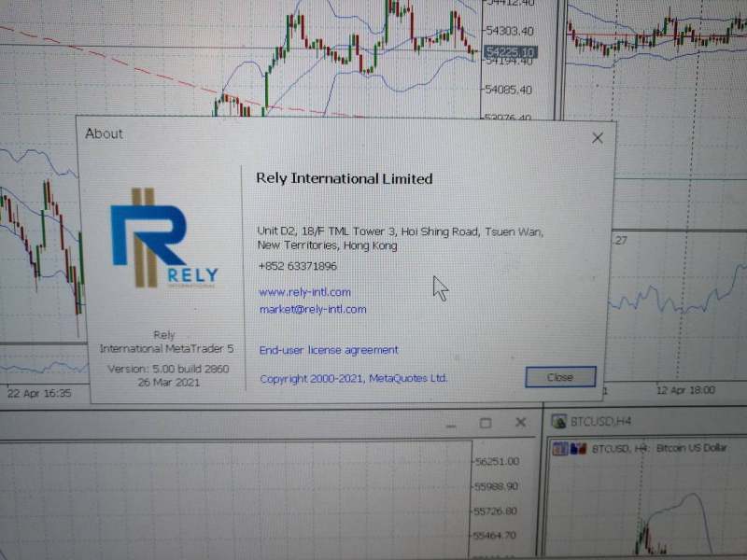The height and width of the screenshot is (560, 747).
Task: Click the BTCUSD,H4 chart window icon
Action: point(558,421)
